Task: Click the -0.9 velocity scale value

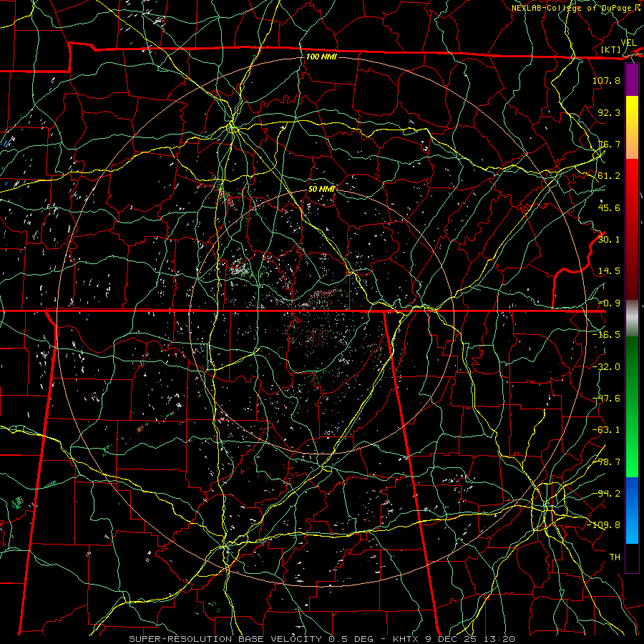Action: (x=609, y=303)
